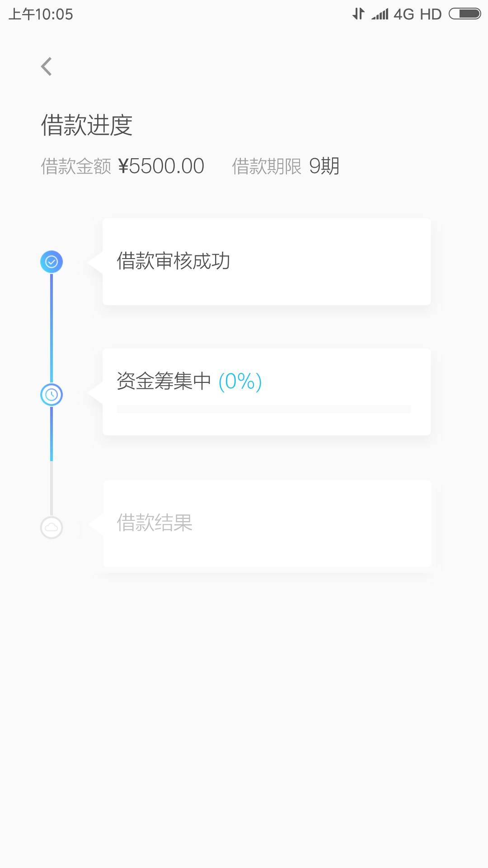Open the 借款审核成功 card

coord(267,262)
